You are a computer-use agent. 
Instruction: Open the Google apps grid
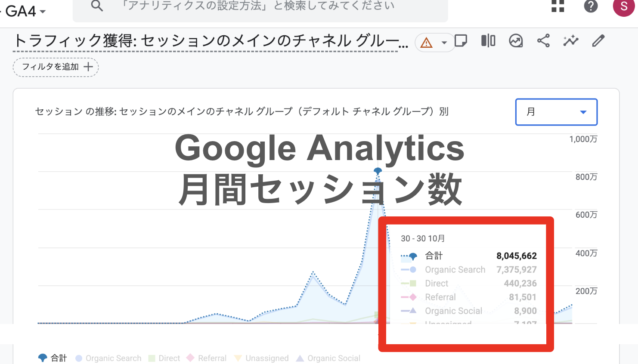(558, 6)
